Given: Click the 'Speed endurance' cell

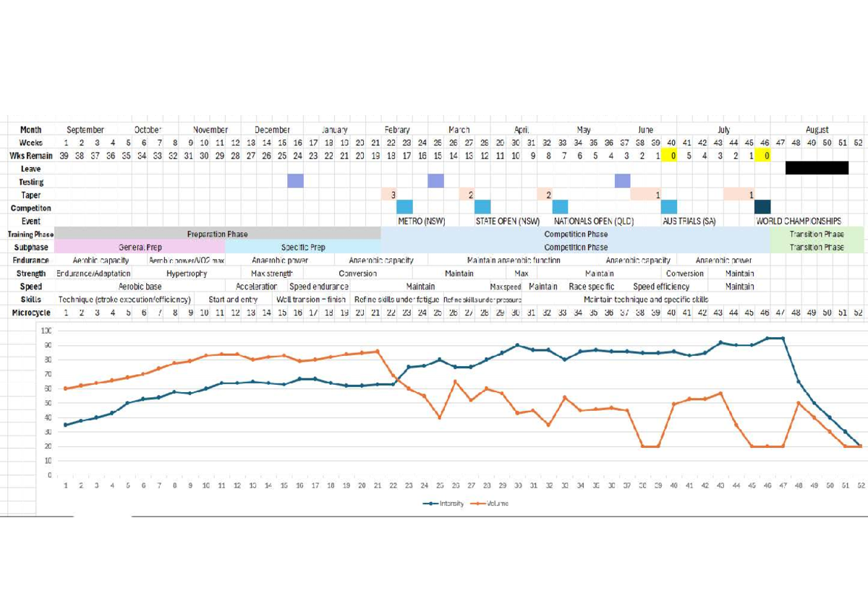Looking at the screenshot, I should 319,286.
